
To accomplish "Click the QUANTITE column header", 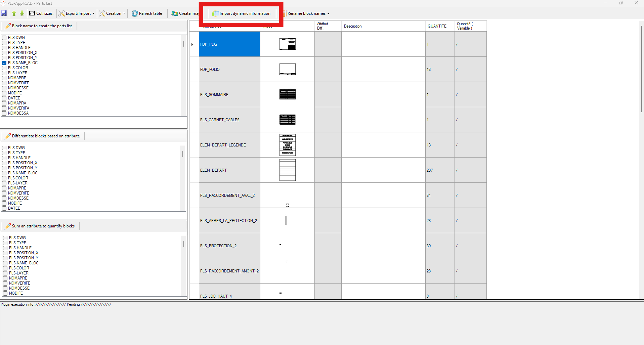I will click(437, 26).
